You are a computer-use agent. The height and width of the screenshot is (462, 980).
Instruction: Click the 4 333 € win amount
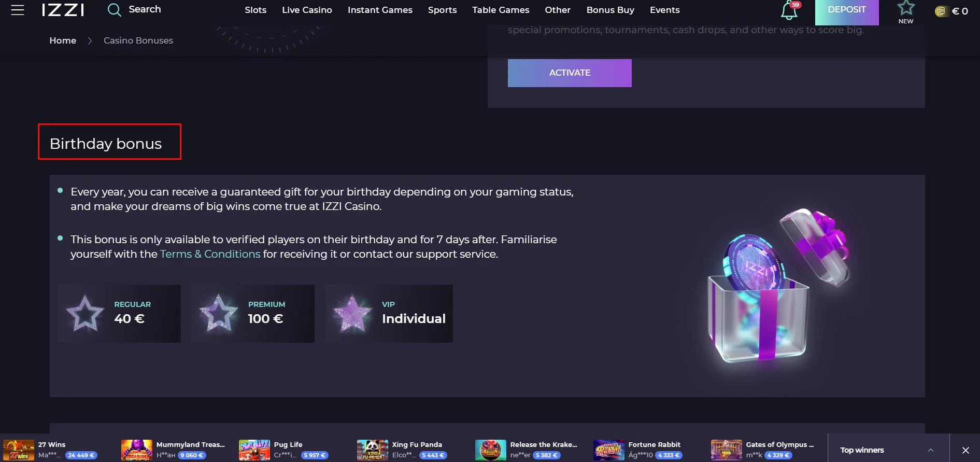coord(669,455)
